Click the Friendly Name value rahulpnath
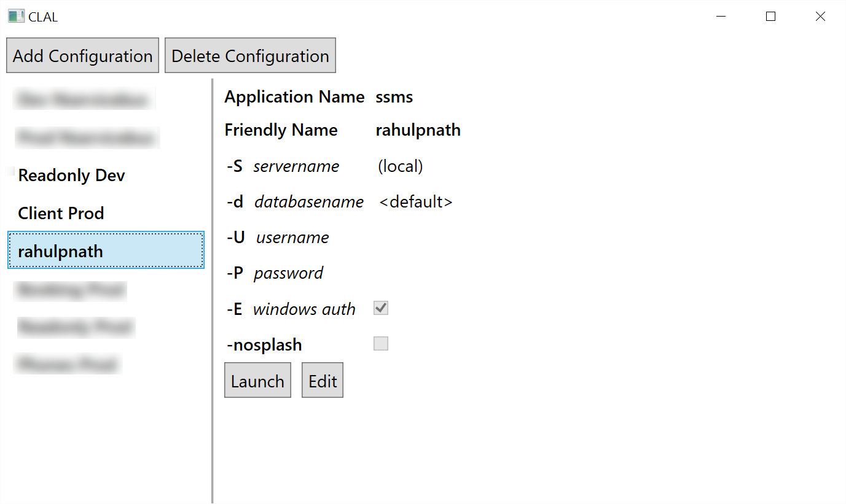The image size is (846, 504). [x=418, y=130]
